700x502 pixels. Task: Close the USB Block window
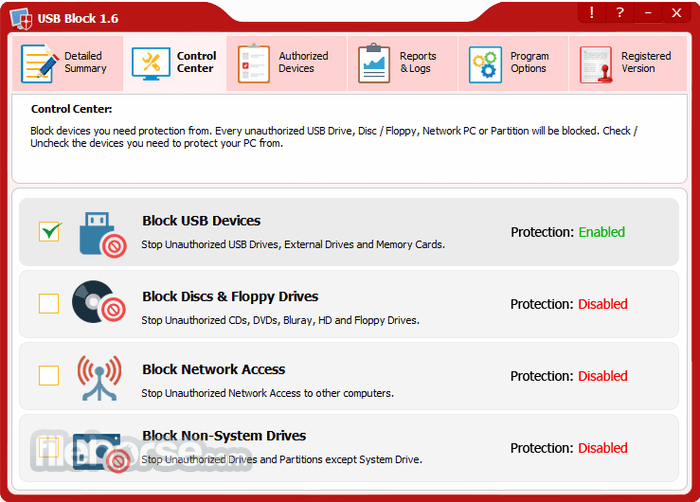pyautogui.click(x=677, y=13)
